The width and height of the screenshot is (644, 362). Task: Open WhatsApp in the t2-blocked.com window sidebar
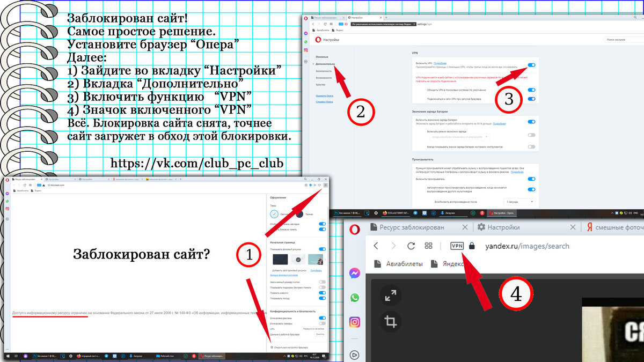(x=8, y=201)
